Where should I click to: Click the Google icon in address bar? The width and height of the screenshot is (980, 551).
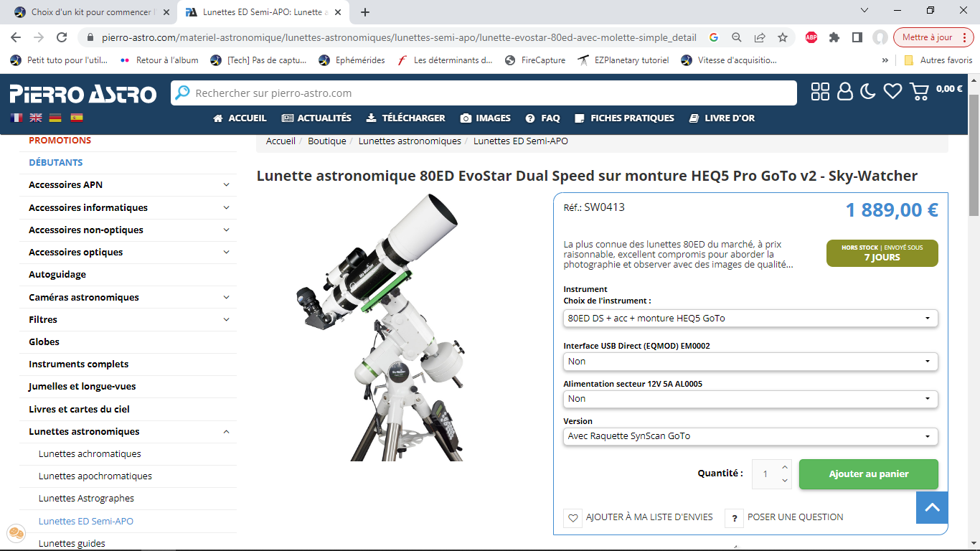pos(714,37)
